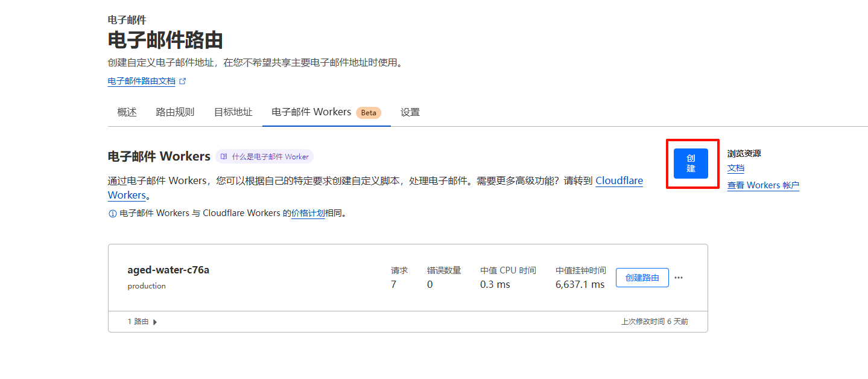
Task: Open the 价格计划 link
Action: click(308, 213)
